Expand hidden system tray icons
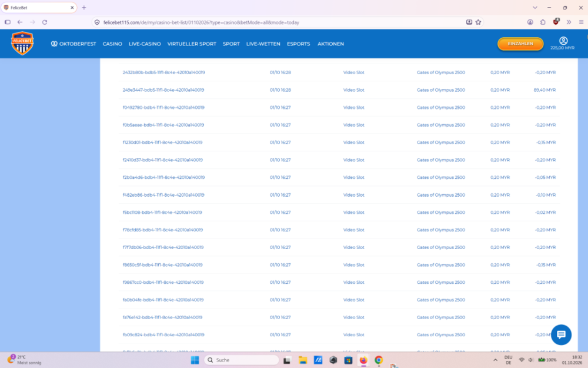Viewport: 588px width, 368px height. 495,360
